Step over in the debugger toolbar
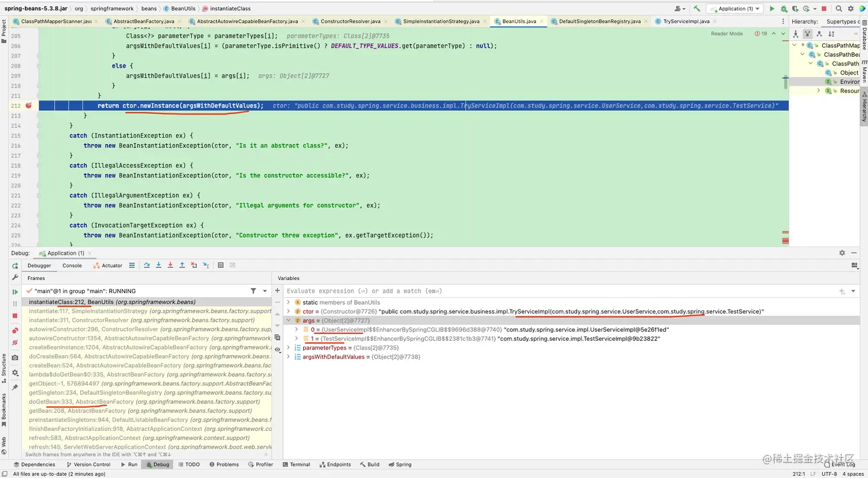The width and height of the screenshot is (868, 478). click(x=147, y=265)
